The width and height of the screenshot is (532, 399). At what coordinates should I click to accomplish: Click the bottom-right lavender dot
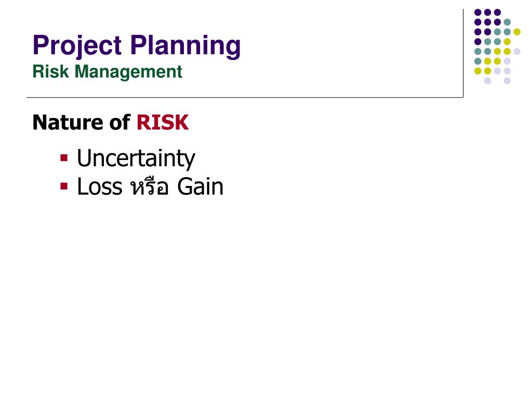coord(507,81)
